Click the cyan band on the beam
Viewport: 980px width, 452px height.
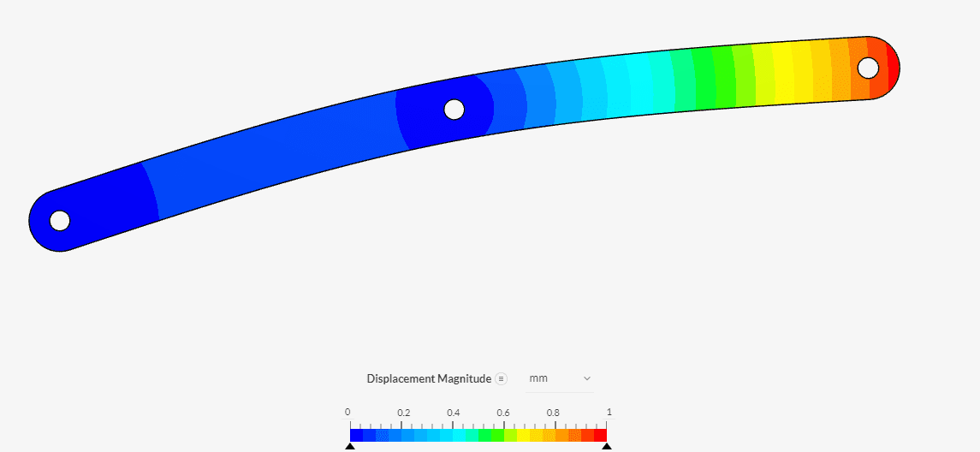(638, 86)
